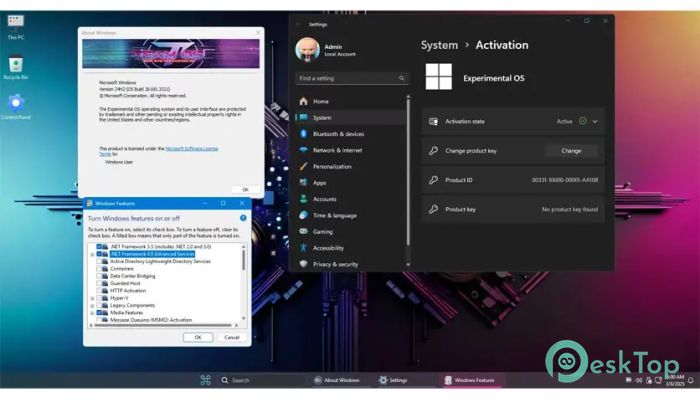Click the green Active checkmark icon
This screenshot has width=700, height=400.
click(x=582, y=121)
